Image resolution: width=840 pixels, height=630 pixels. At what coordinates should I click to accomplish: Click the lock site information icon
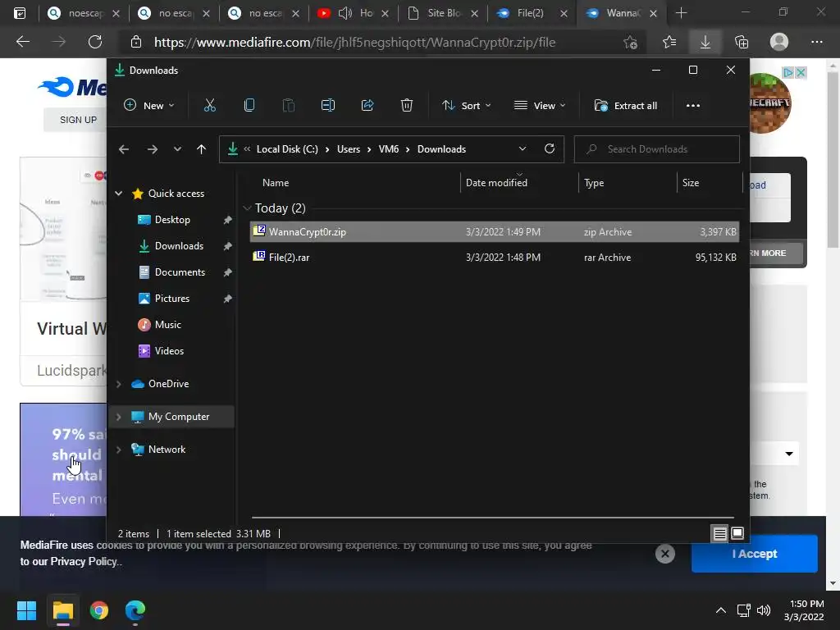click(136, 42)
